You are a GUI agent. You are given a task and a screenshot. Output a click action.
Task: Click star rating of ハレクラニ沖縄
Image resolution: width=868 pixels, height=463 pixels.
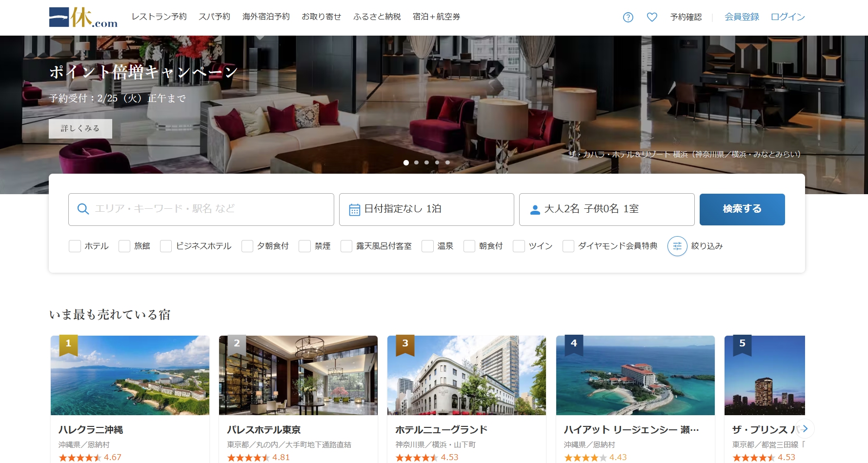(x=80, y=458)
